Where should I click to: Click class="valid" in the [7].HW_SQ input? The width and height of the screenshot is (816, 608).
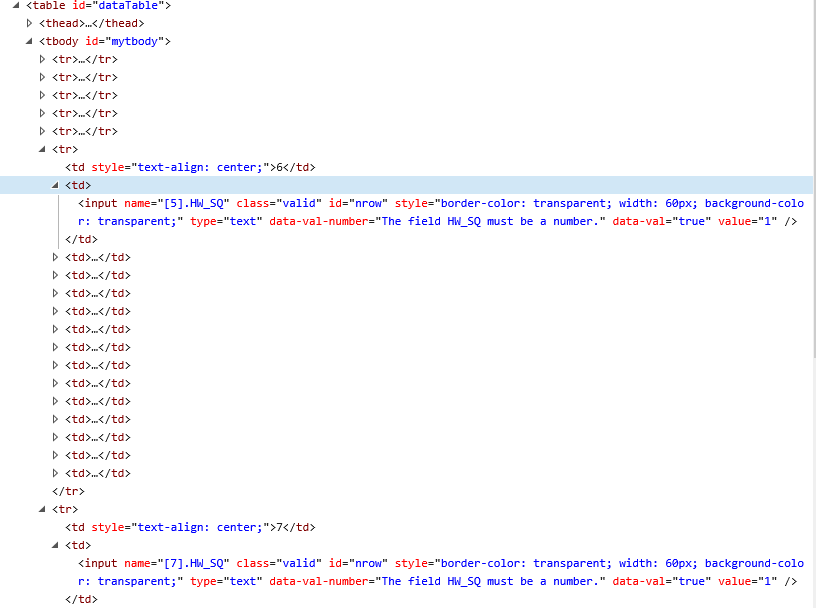tap(279, 563)
